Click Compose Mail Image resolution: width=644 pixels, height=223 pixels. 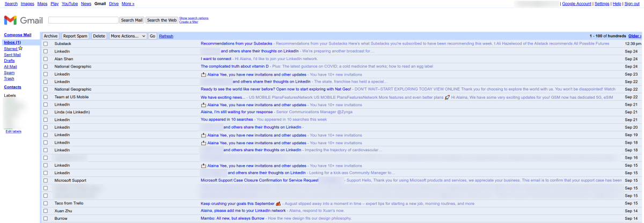(18, 35)
